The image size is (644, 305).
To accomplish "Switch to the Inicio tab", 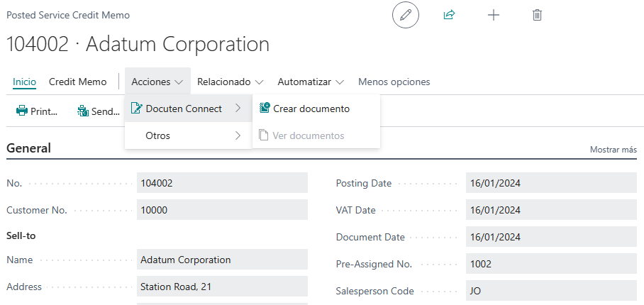I will coord(25,82).
